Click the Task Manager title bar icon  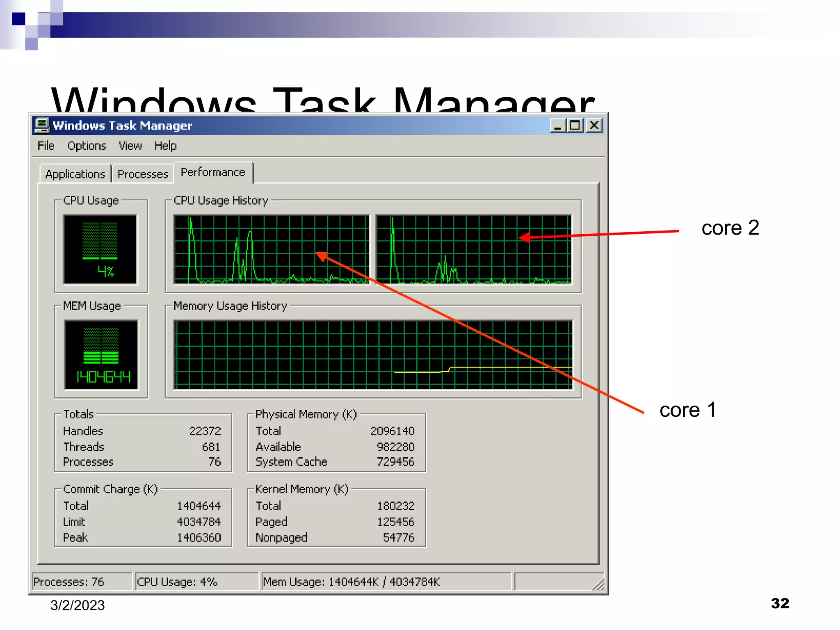[42, 125]
